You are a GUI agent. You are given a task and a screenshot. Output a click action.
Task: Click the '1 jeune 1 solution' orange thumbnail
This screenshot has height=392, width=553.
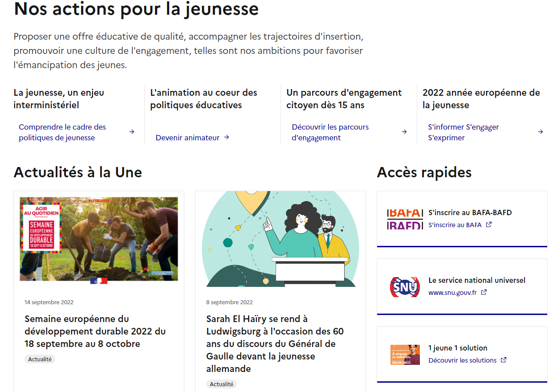click(x=405, y=355)
